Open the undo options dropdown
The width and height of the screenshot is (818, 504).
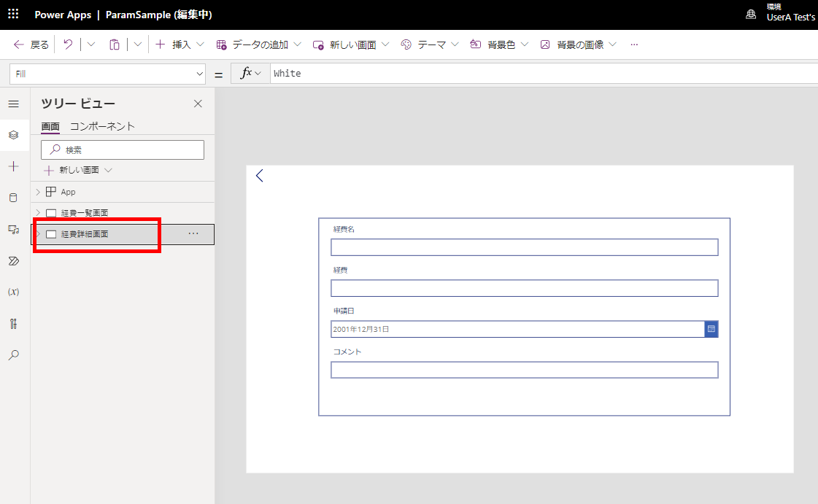pos(91,44)
